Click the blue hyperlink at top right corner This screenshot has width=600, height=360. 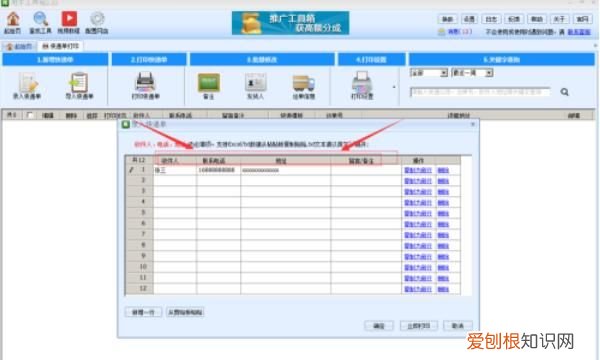pyautogui.click(x=579, y=32)
